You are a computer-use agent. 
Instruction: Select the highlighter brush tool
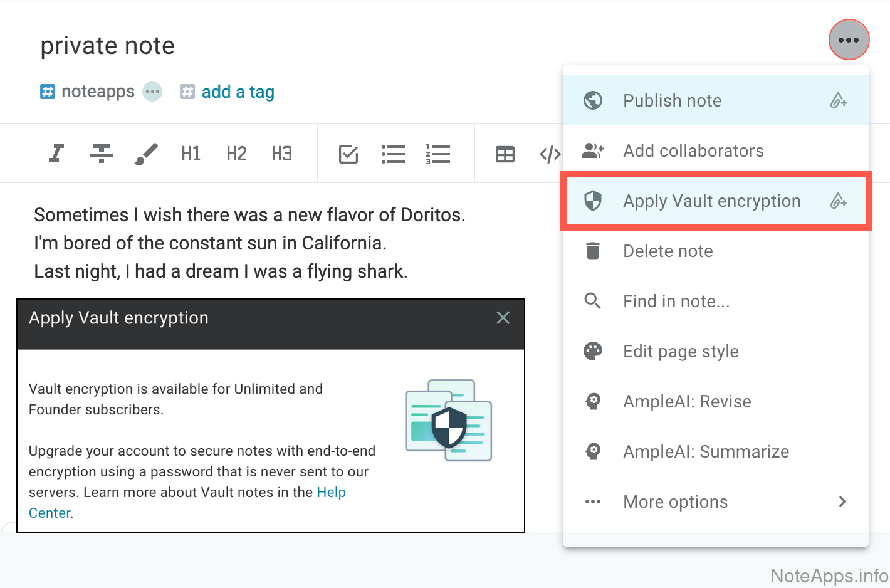pos(146,154)
